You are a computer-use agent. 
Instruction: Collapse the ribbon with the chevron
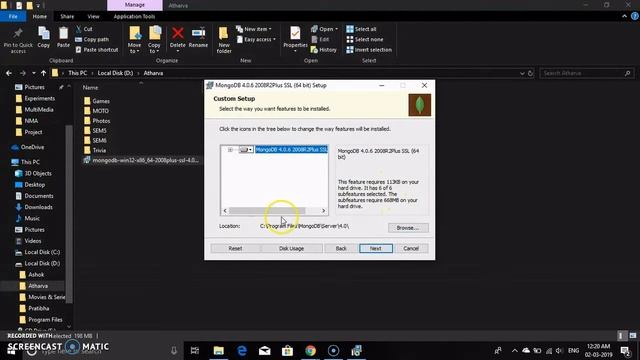point(624,16)
